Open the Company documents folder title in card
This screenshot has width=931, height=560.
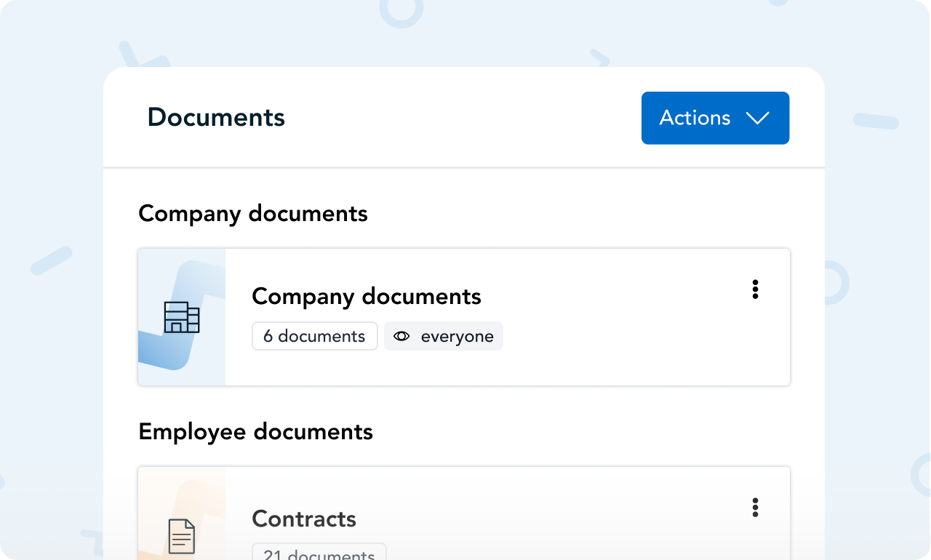tap(366, 297)
